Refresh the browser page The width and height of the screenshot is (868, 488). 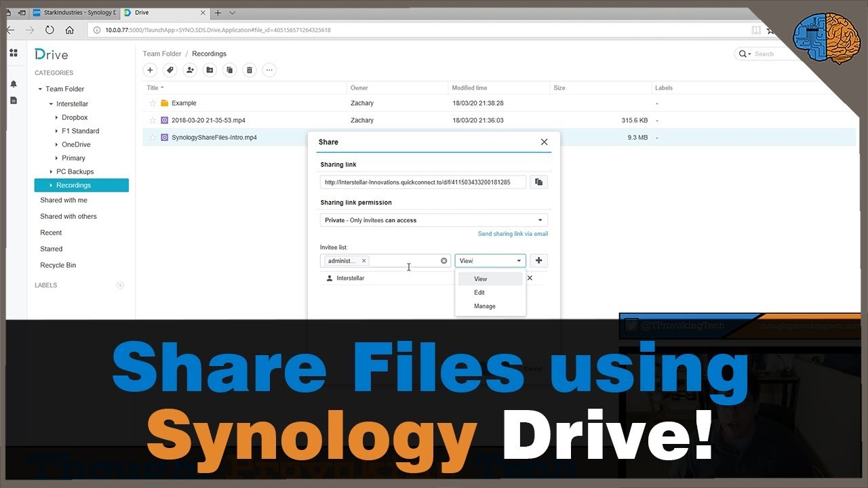50,30
